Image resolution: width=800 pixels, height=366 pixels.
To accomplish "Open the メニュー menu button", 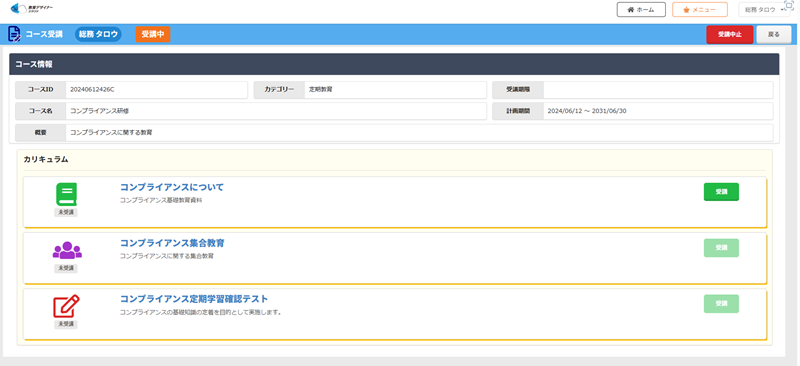I will point(699,10).
